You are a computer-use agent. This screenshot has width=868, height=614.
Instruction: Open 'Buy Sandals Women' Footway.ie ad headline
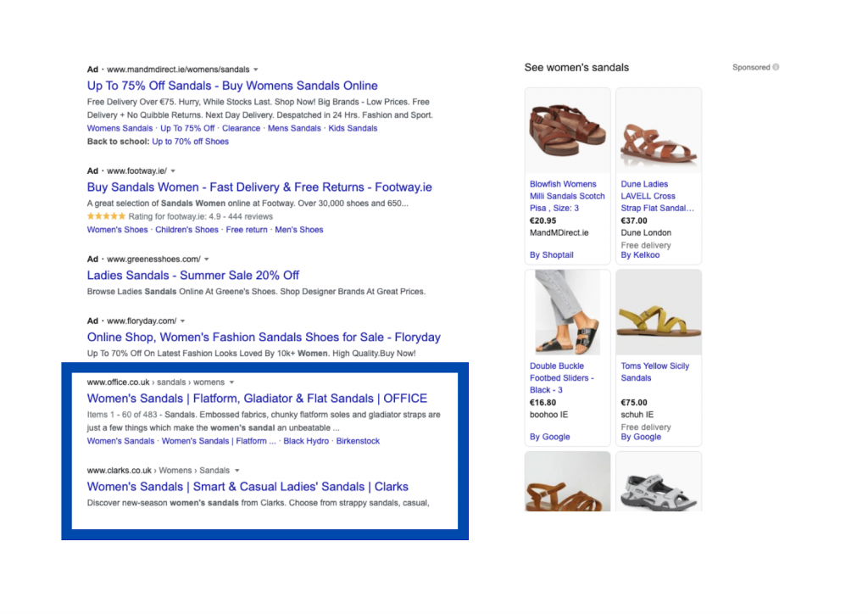[x=259, y=187]
